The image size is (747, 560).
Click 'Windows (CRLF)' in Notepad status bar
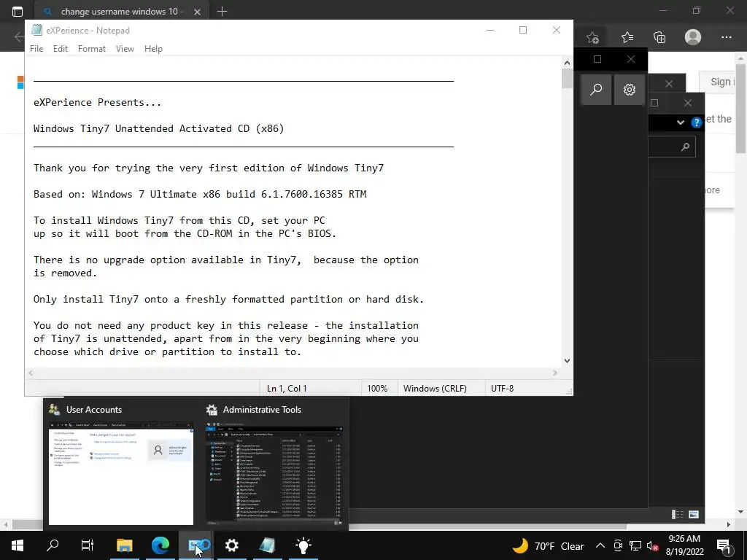(x=435, y=389)
